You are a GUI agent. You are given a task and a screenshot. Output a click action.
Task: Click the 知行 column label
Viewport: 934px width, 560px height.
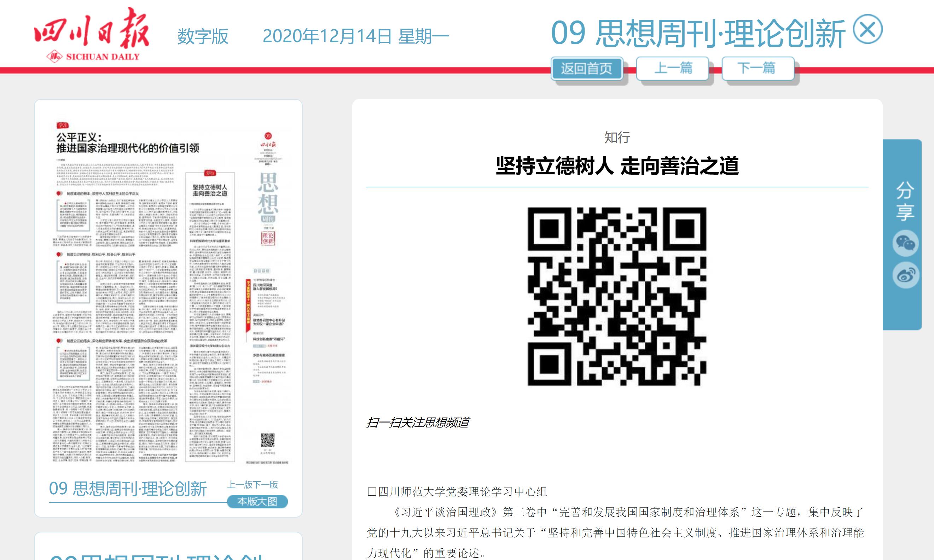[x=617, y=138]
